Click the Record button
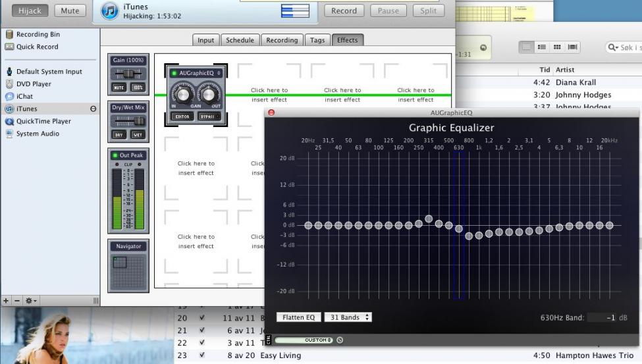The image size is (642, 364). point(344,11)
